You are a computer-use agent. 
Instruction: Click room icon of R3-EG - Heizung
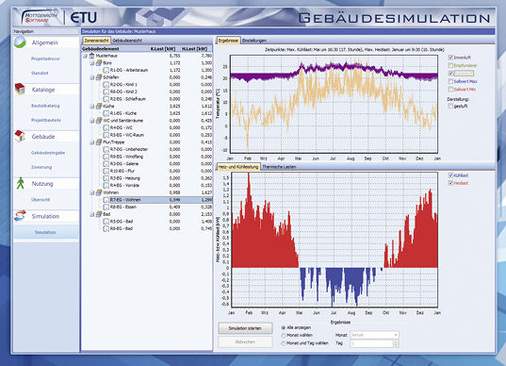tap(106, 178)
